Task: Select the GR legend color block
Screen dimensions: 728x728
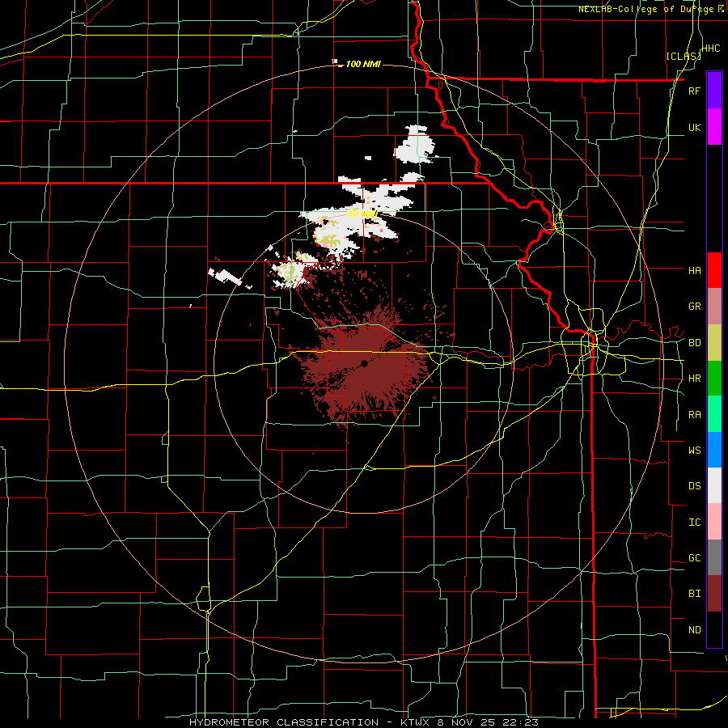Action: pyautogui.click(x=714, y=307)
